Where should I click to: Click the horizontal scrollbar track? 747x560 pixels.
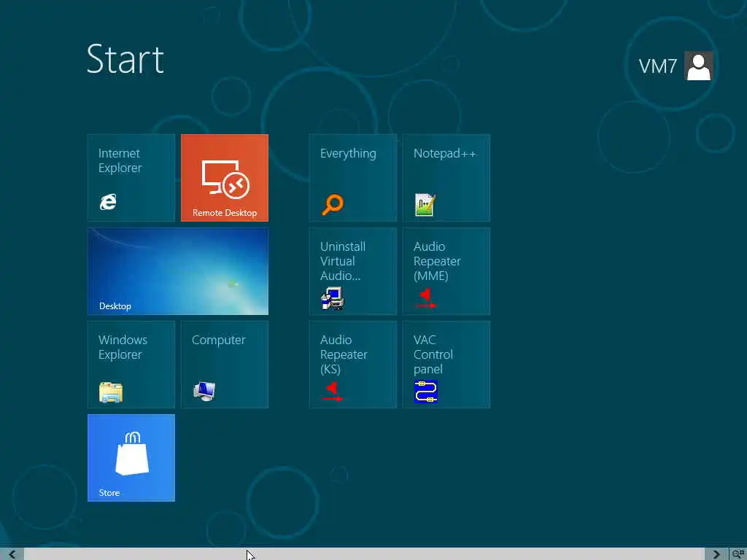[x=365, y=554]
